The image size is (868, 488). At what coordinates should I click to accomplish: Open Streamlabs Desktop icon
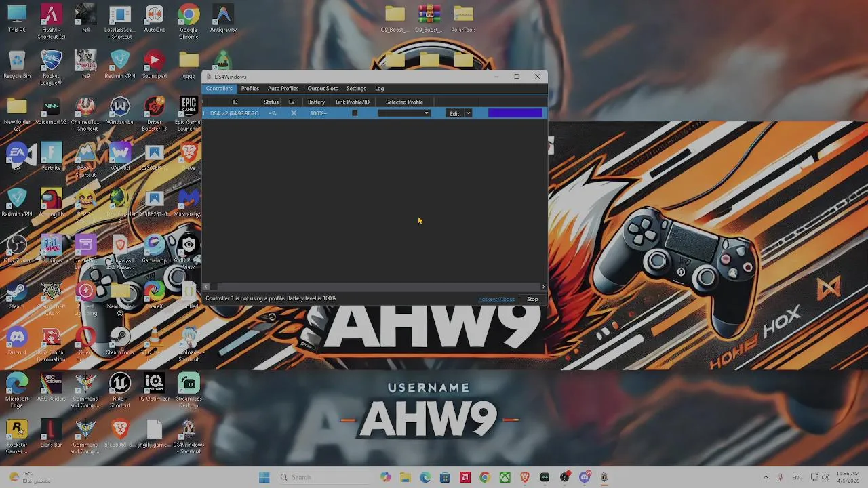pyautogui.click(x=189, y=390)
